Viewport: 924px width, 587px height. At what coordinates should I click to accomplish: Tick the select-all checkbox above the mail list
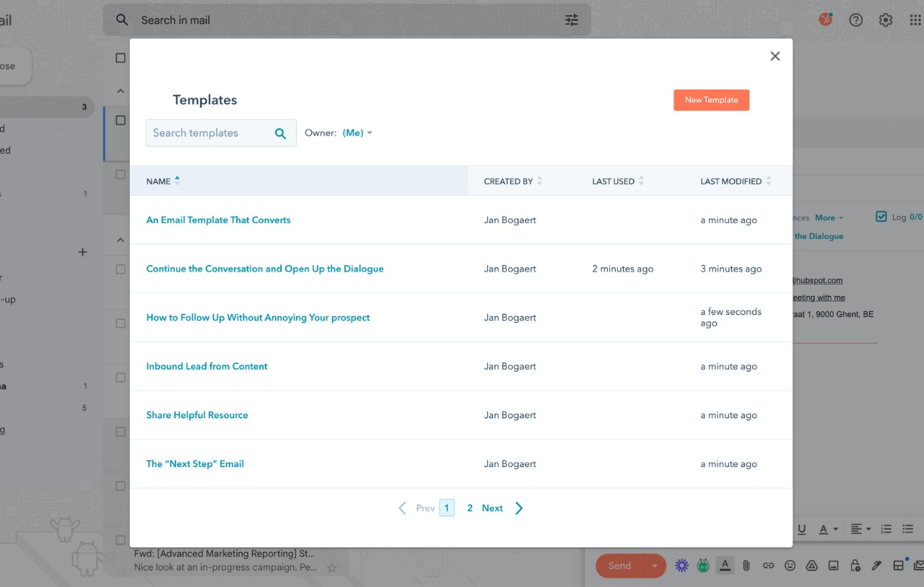[121, 58]
